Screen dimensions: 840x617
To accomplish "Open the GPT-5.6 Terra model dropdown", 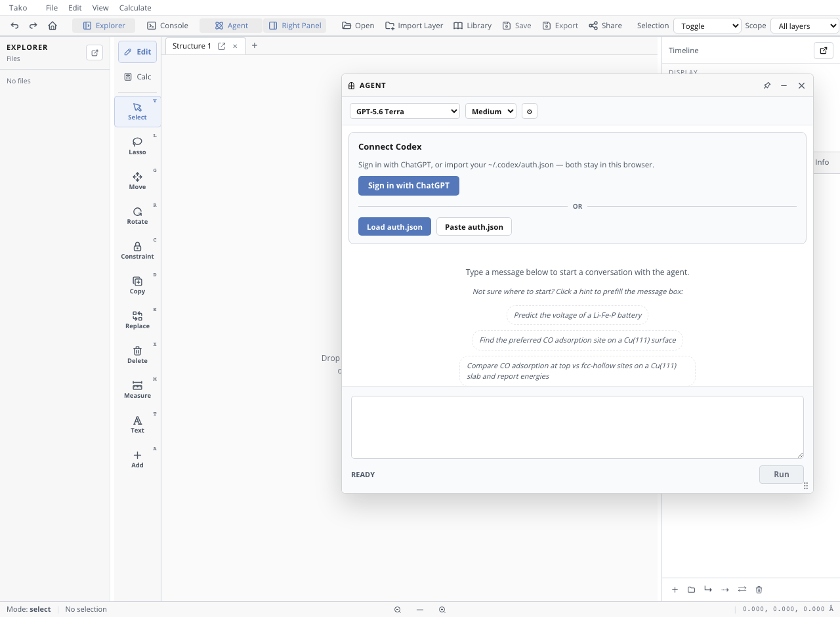I will pos(405,111).
